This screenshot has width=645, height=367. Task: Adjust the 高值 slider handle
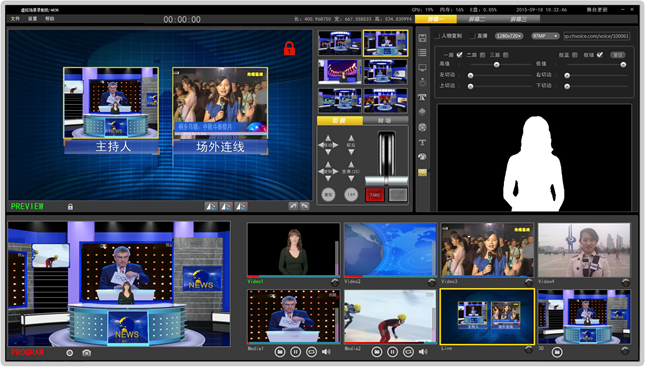[497, 65]
